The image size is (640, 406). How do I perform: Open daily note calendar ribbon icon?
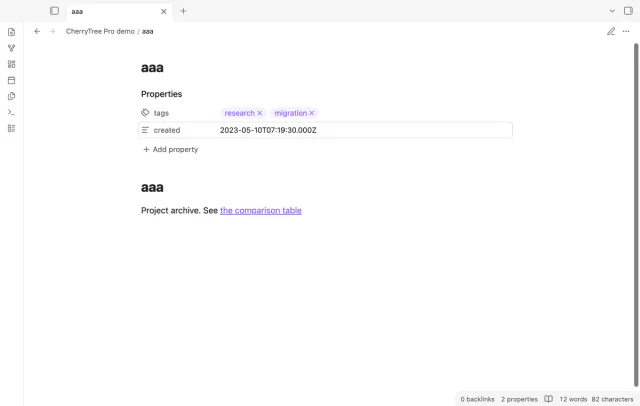[11, 80]
